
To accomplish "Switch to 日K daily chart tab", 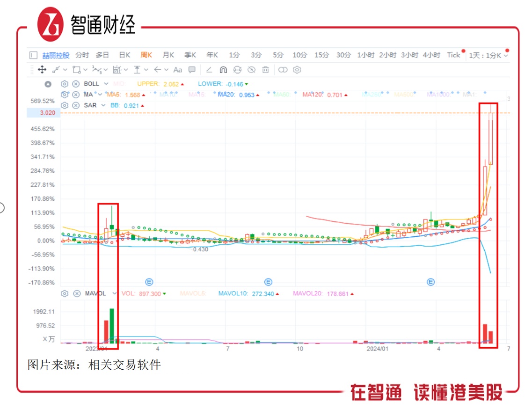I will coord(124,55).
